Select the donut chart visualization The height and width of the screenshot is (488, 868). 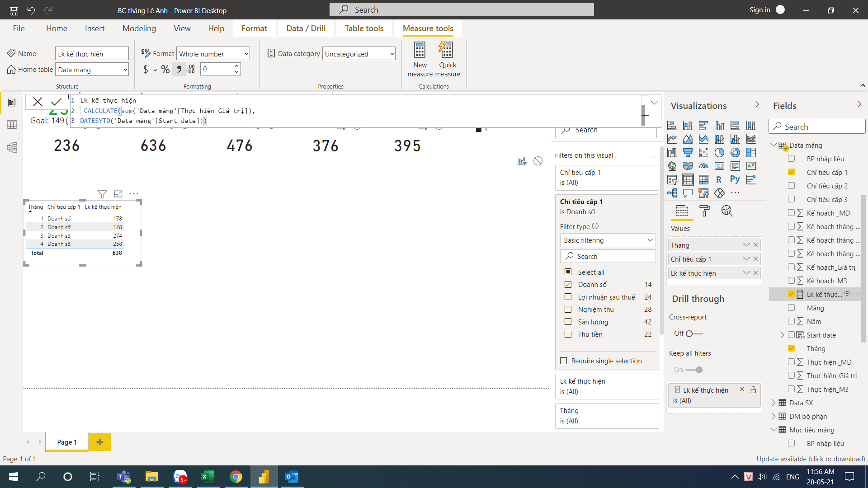[735, 153]
